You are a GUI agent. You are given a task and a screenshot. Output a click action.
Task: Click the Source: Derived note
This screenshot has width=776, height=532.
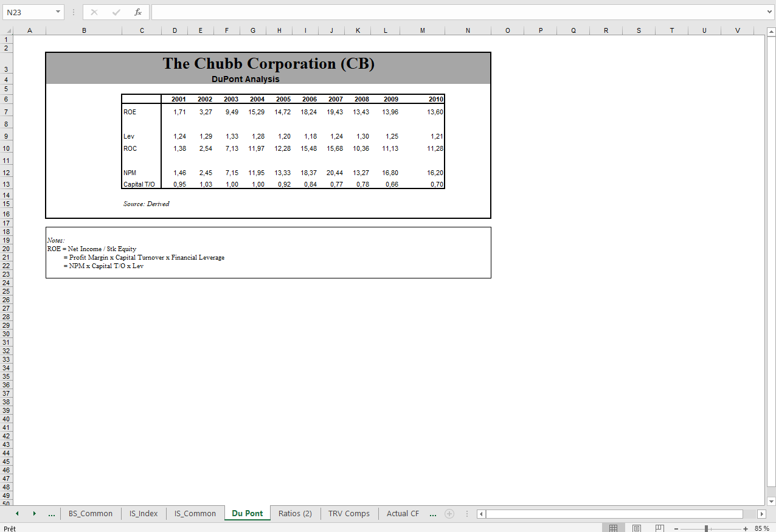pyautogui.click(x=147, y=204)
